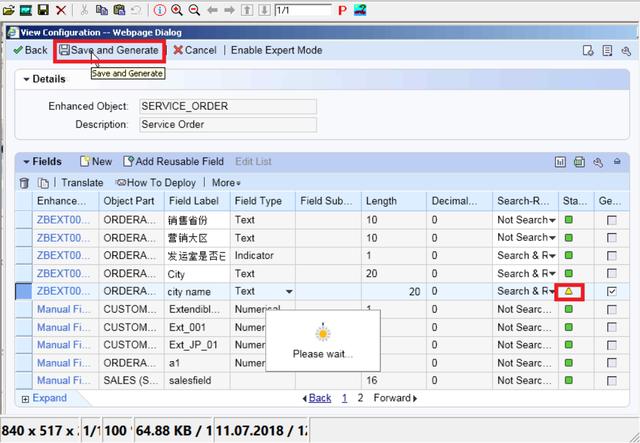Click the 1/1 page number box in the viewer toolbar
The image size is (640, 443).
(302, 10)
